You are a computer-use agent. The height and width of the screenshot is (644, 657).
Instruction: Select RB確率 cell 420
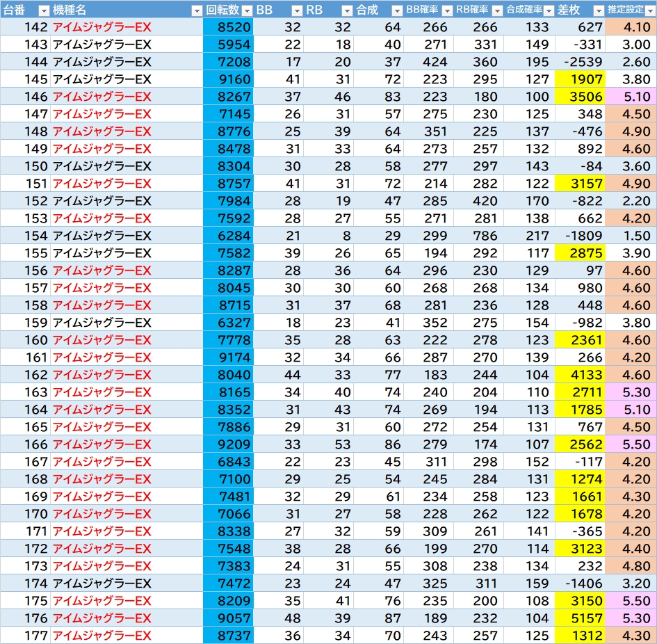coord(478,201)
